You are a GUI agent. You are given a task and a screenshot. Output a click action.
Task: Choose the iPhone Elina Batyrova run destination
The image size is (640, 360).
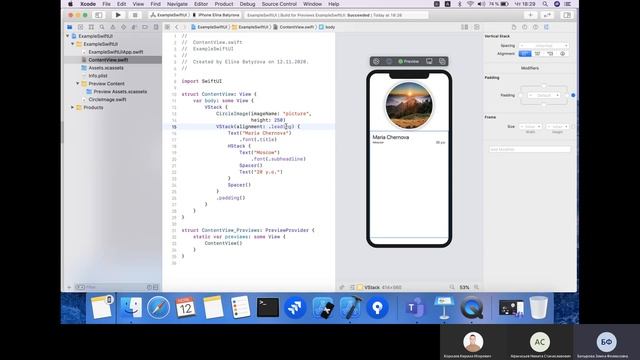216,15
